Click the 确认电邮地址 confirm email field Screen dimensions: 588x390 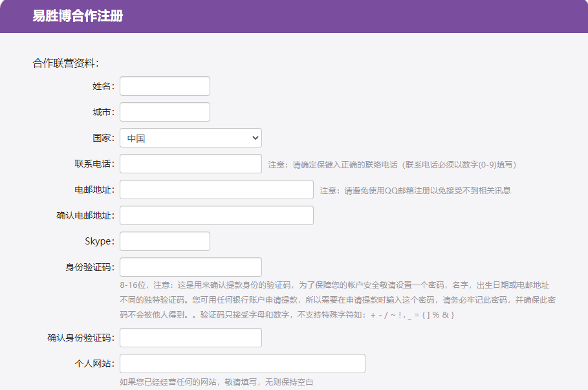click(216, 215)
